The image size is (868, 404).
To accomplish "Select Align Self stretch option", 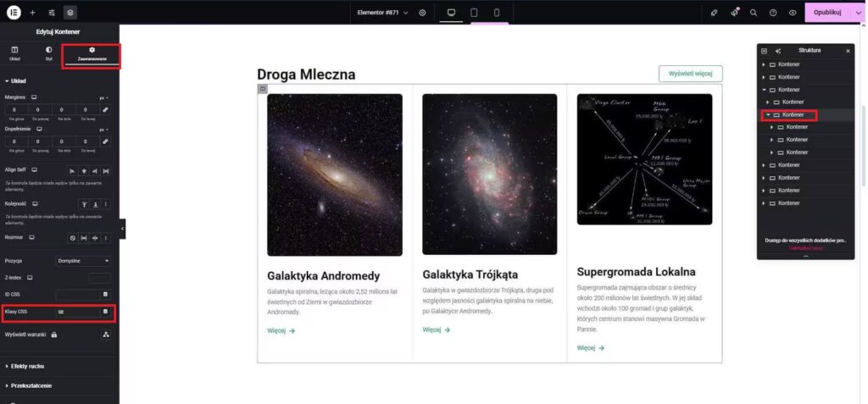I will coord(106,170).
